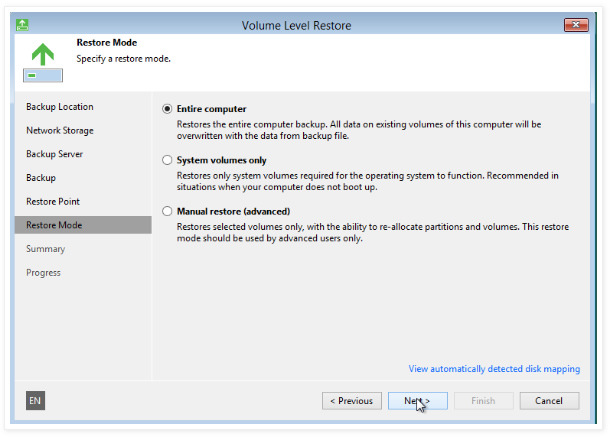
Task: Close the Volume Level Restore window
Action: click(x=575, y=24)
